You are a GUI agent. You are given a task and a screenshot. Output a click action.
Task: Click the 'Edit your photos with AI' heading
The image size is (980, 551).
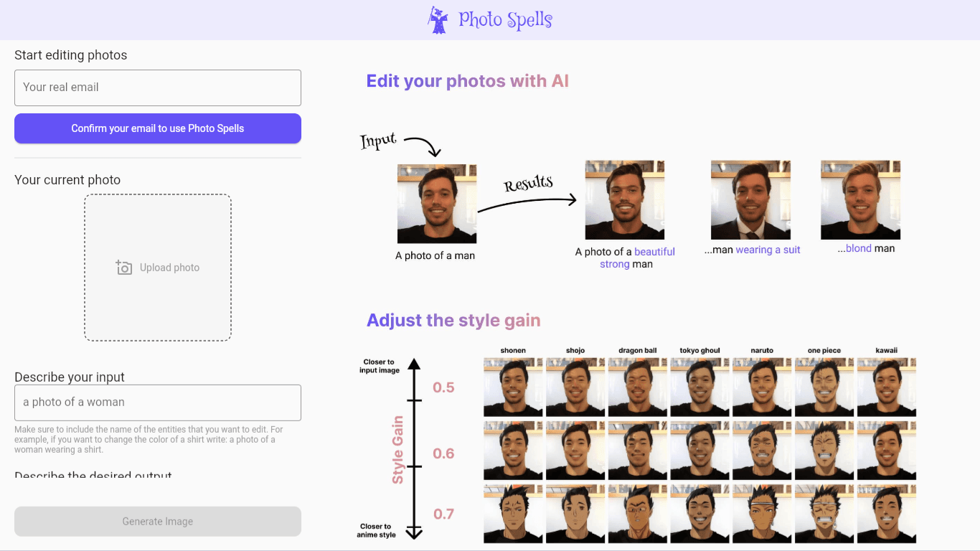468,81
